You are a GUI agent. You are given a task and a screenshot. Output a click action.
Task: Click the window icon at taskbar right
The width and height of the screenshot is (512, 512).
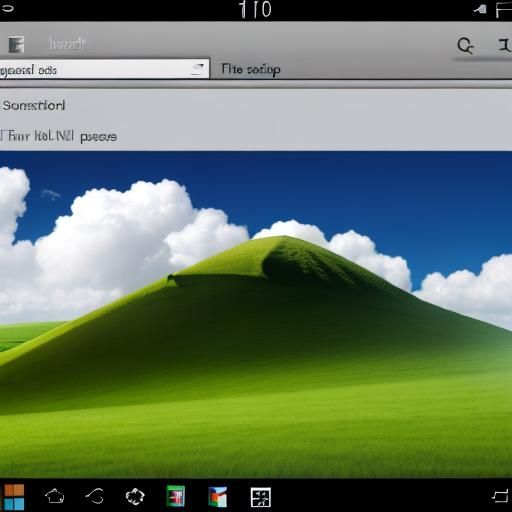(500, 496)
